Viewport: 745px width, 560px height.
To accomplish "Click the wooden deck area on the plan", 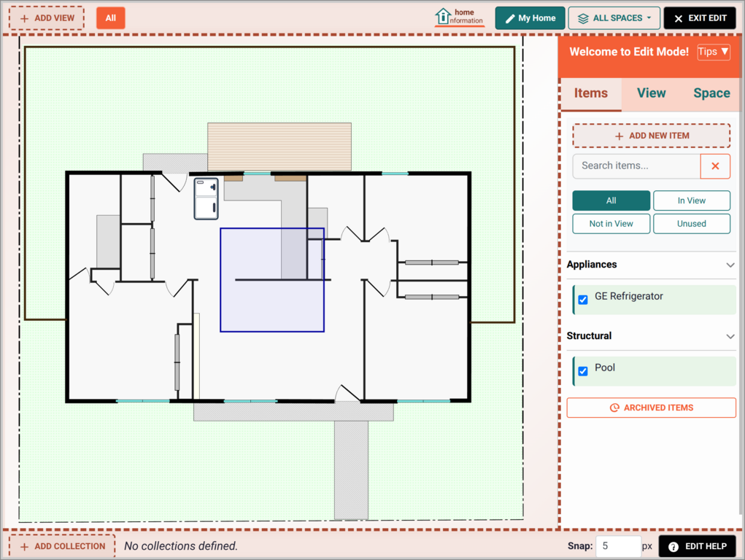I will (x=279, y=147).
